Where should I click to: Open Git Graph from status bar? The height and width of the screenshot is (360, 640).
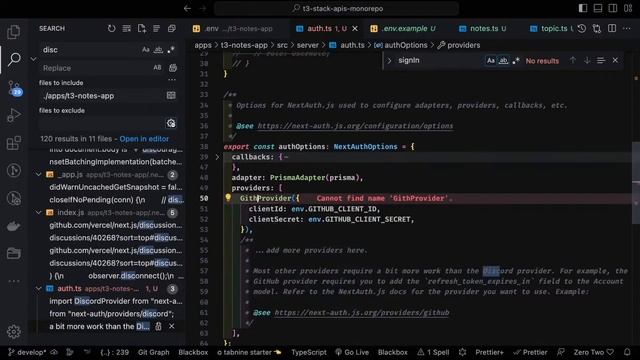[x=153, y=352]
